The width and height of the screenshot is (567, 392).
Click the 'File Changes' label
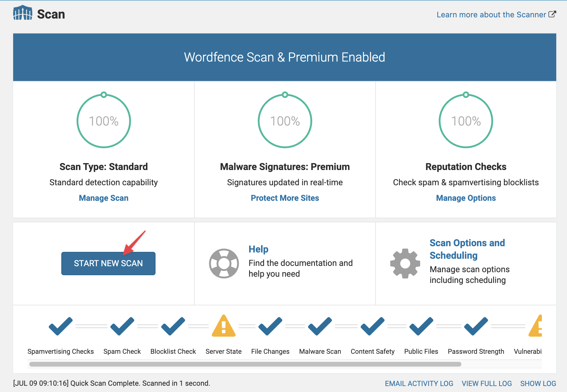(270, 352)
